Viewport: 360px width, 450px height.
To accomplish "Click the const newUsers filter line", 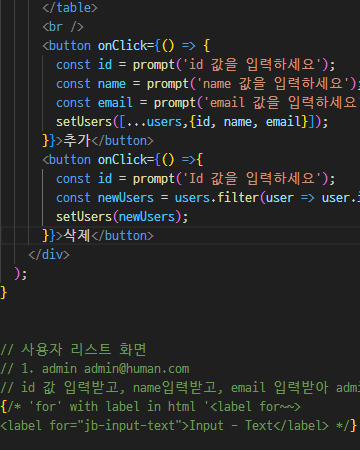I will (x=208, y=198).
